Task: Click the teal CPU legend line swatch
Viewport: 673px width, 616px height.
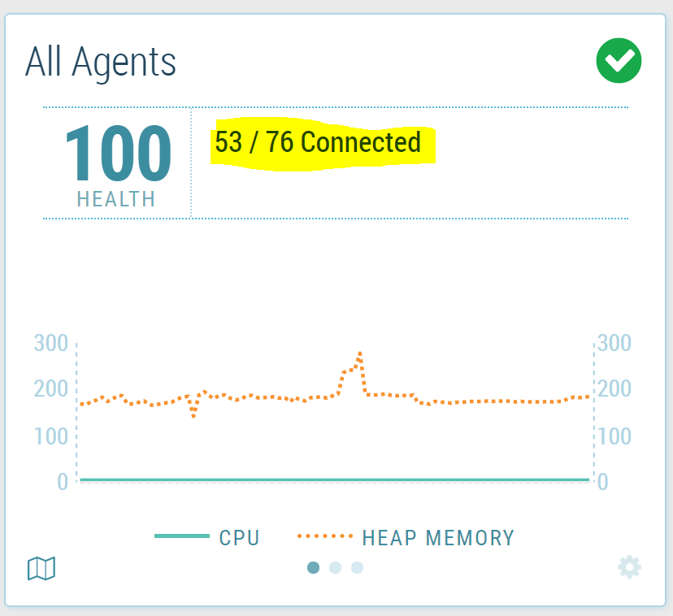Action: pos(181,536)
